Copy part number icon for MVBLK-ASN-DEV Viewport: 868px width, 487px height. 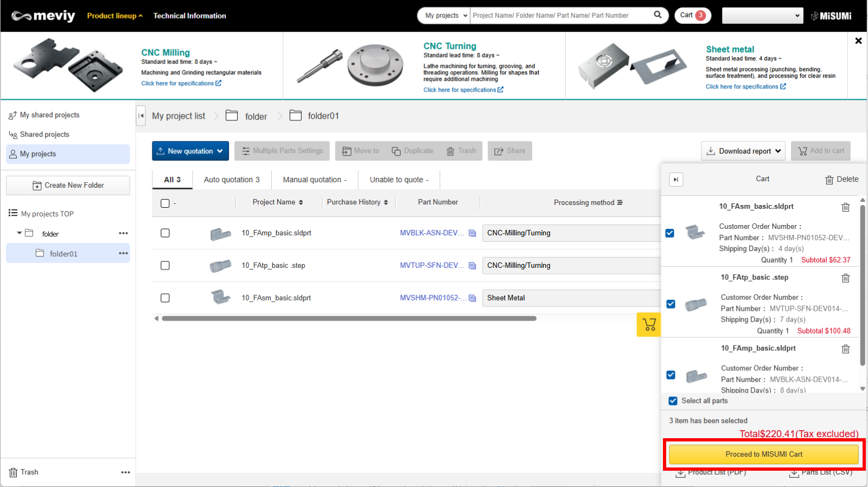pyautogui.click(x=473, y=233)
